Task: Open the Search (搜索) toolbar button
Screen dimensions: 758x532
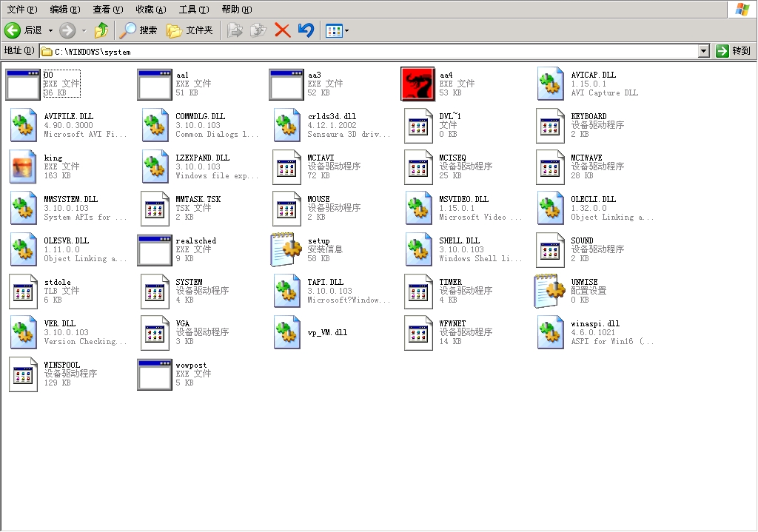Action: pos(138,30)
